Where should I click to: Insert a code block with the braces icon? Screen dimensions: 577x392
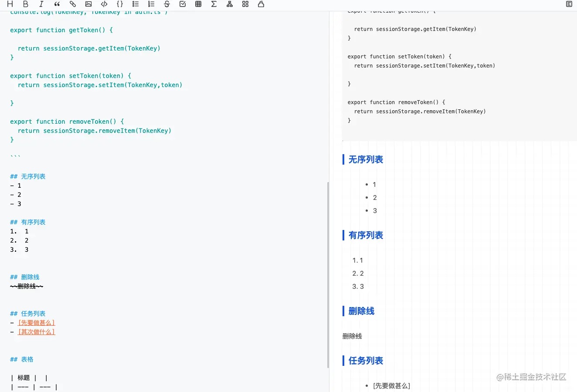pyautogui.click(x=120, y=4)
